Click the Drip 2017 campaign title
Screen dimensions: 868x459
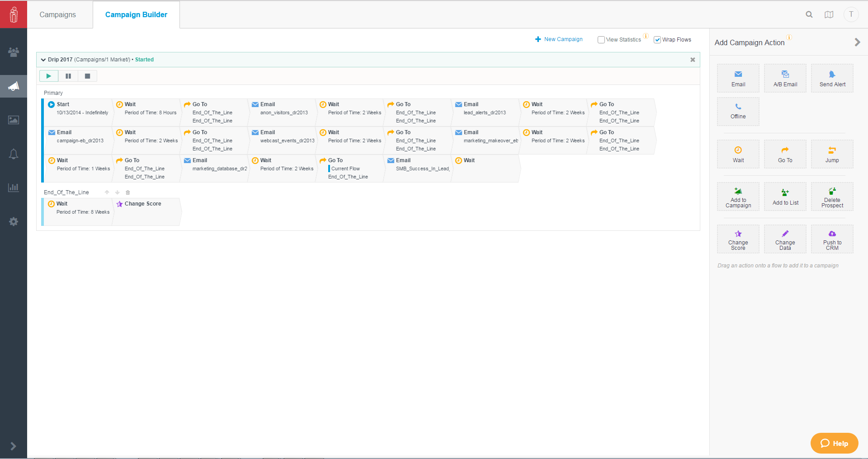pos(60,60)
